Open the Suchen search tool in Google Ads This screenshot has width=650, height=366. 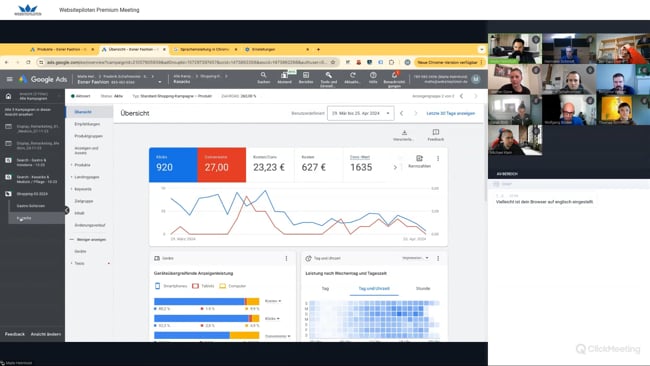[x=264, y=78]
